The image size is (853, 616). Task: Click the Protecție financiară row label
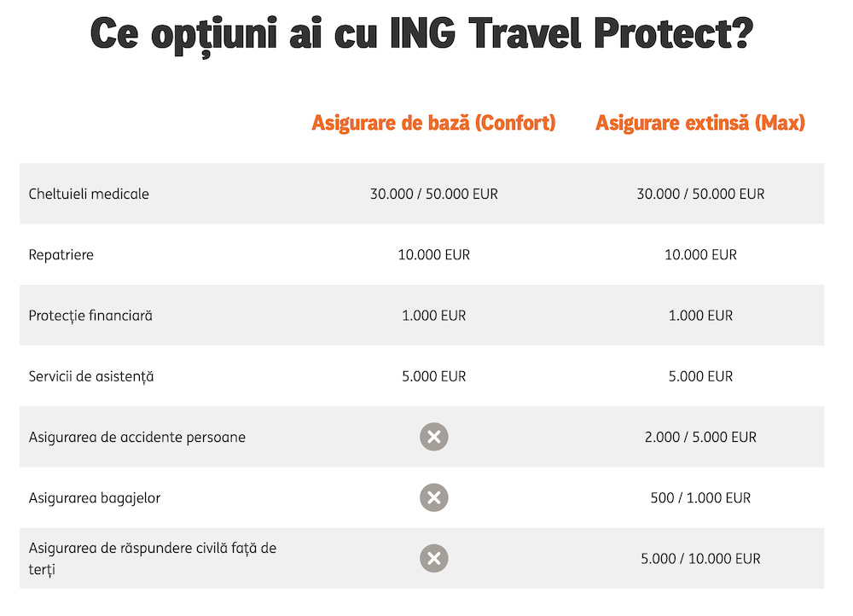(x=90, y=316)
